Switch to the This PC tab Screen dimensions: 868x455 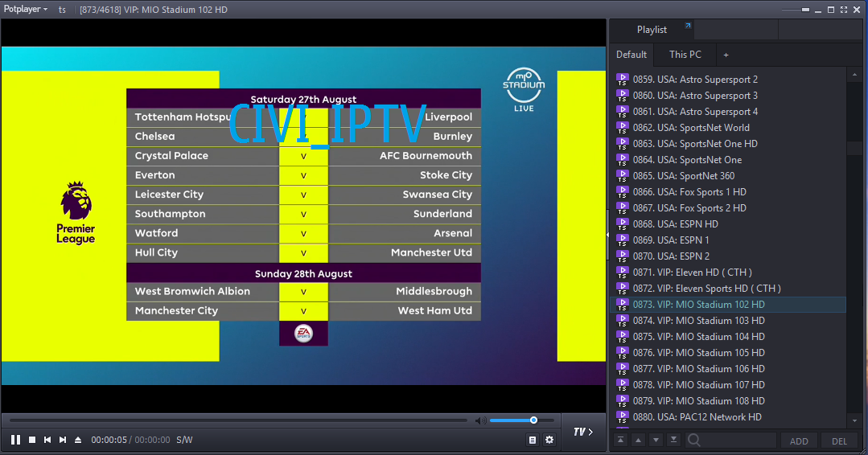685,55
